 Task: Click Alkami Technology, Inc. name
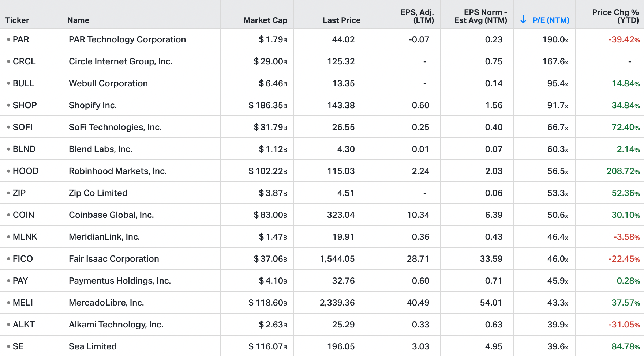pyautogui.click(x=116, y=325)
